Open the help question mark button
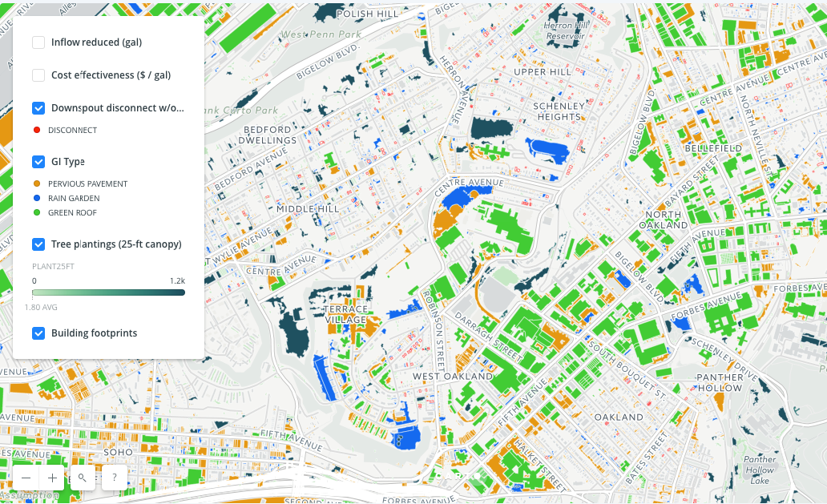 click(x=115, y=478)
